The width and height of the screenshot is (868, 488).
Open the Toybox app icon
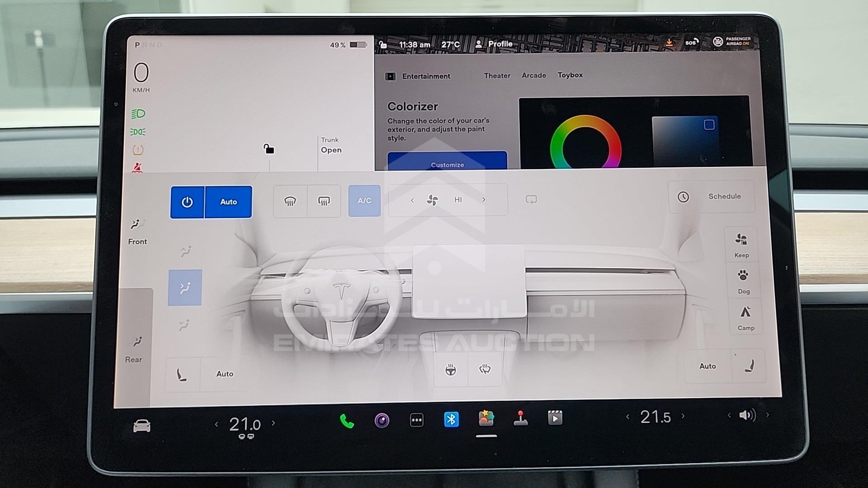(x=486, y=418)
